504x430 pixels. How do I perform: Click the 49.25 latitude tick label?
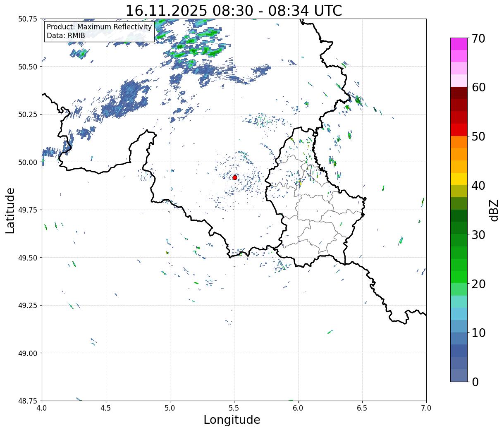tap(28, 305)
